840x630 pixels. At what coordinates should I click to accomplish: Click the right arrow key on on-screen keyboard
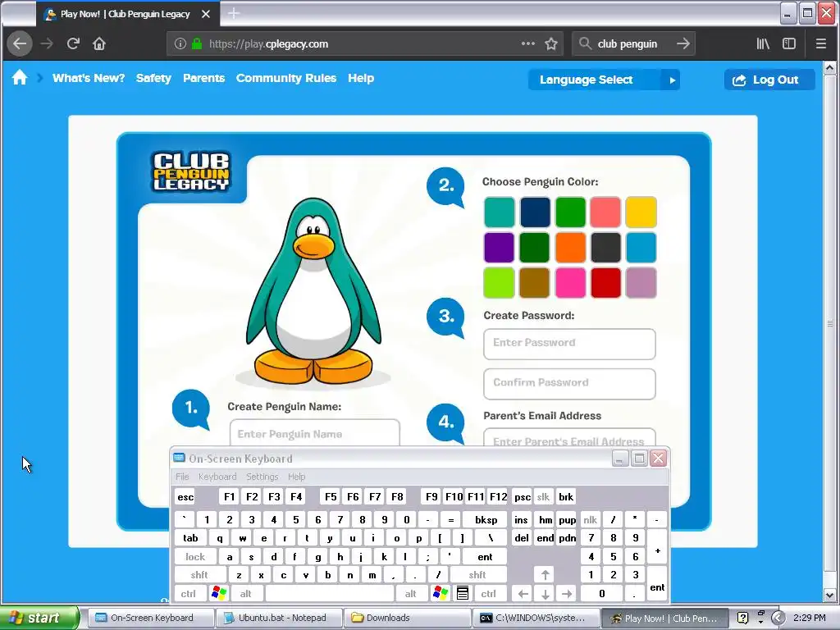[568, 594]
